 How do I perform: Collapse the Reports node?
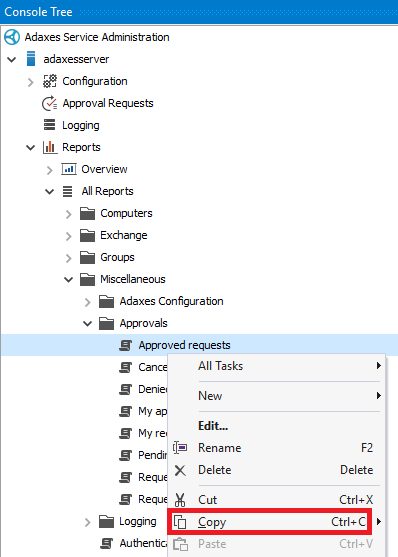coord(31,147)
